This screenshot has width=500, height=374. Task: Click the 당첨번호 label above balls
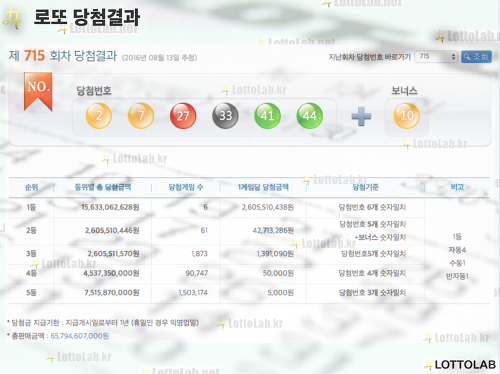(x=94, y=91)
